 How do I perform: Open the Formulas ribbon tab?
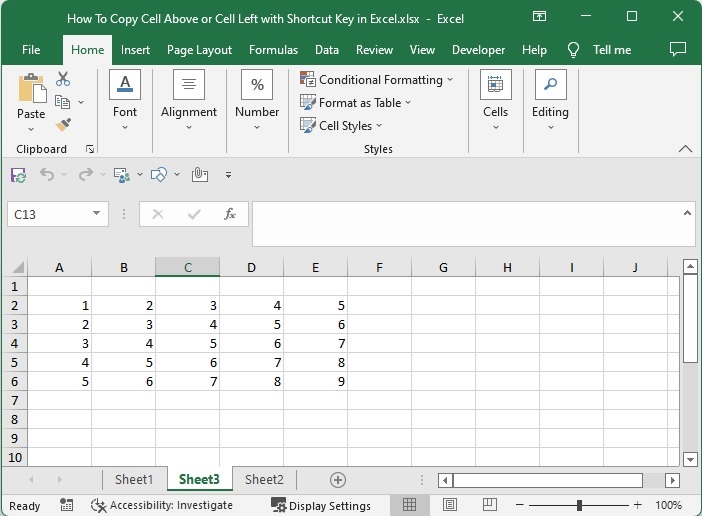point(273,50)
